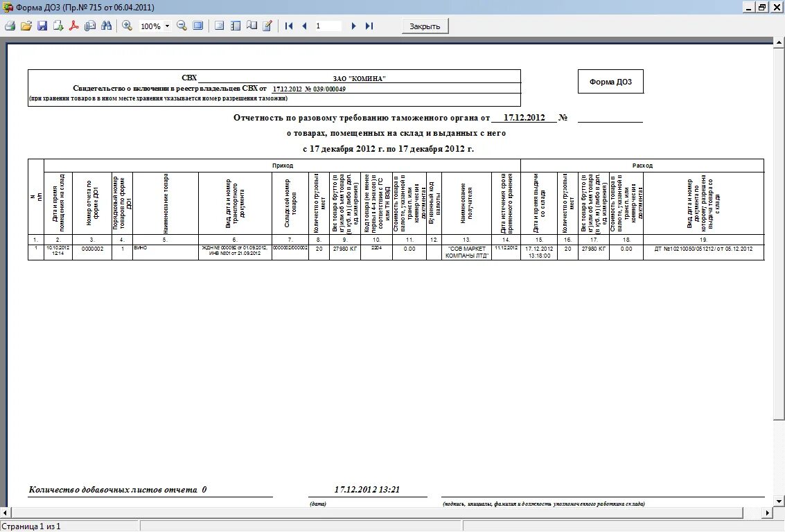Viewport: 785px width, 532px height.
Task: Go to the next page
Action: click(x=353, y=26)
